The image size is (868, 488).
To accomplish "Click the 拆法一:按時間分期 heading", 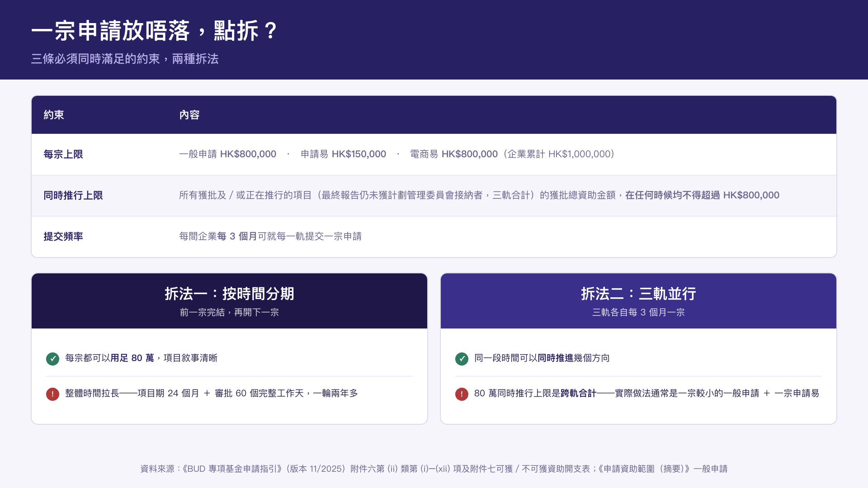I will [229, 294].
